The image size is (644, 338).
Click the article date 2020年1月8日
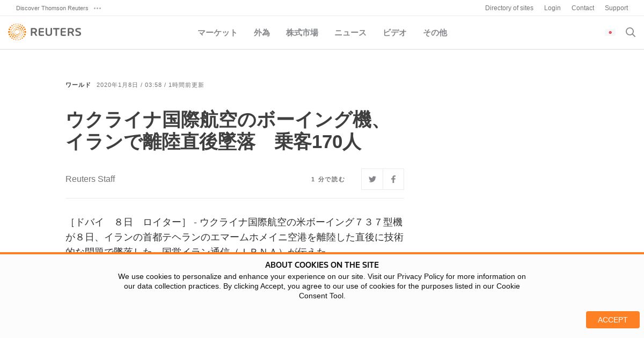point(118,85)
